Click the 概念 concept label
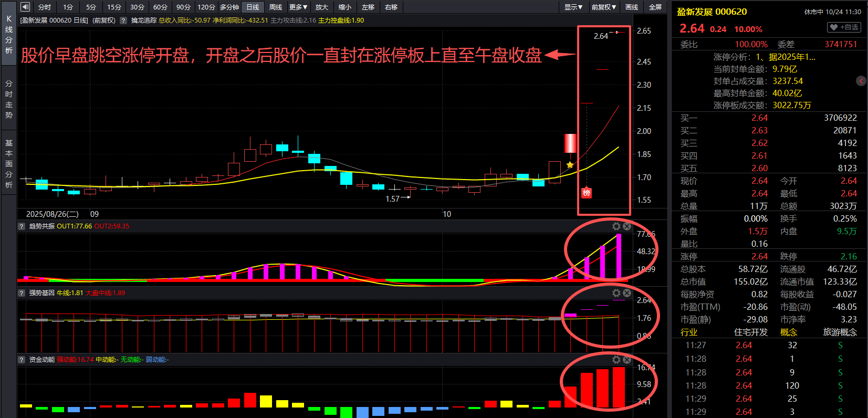The width and height of the screenshot is (868, 418). 788,332
